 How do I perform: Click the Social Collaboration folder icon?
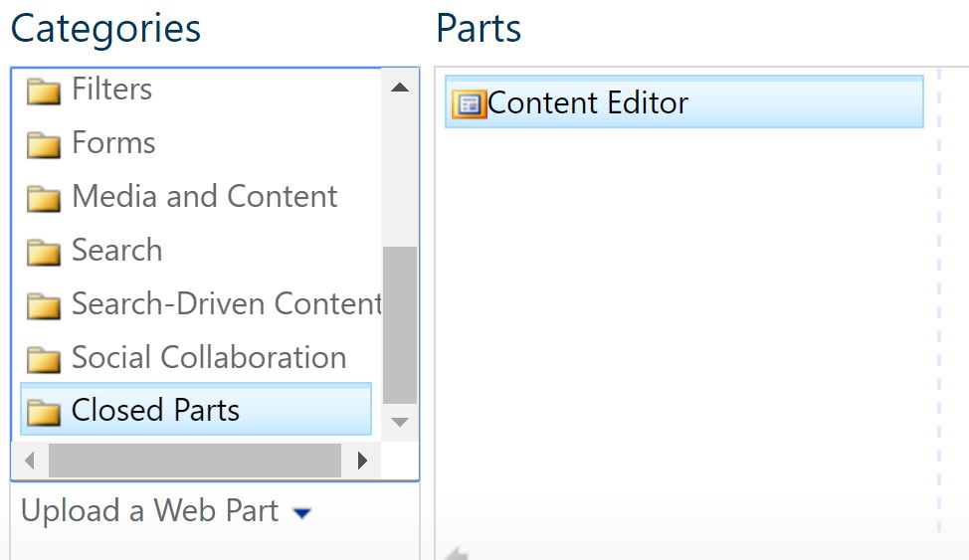[43, 360]
